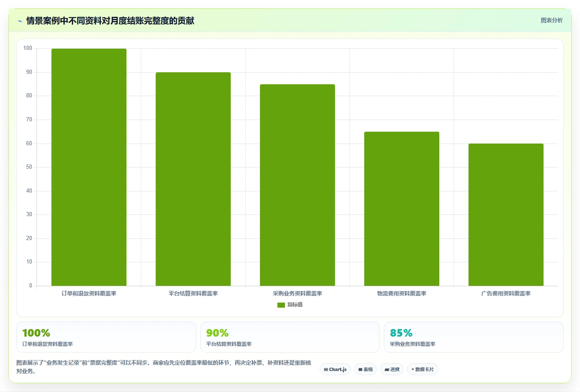Viewport: 580px width, 392px height.
Task: Select the 数据卡片 chip
Action: click(423, 369)
